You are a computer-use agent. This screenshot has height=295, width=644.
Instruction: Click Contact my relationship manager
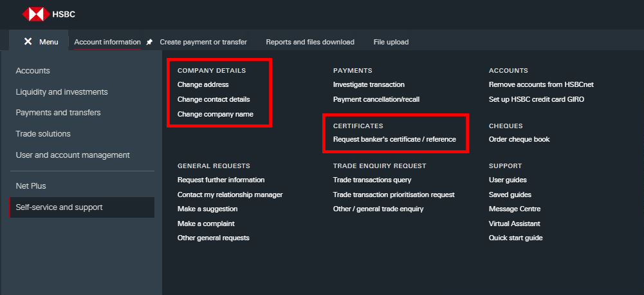230,195
